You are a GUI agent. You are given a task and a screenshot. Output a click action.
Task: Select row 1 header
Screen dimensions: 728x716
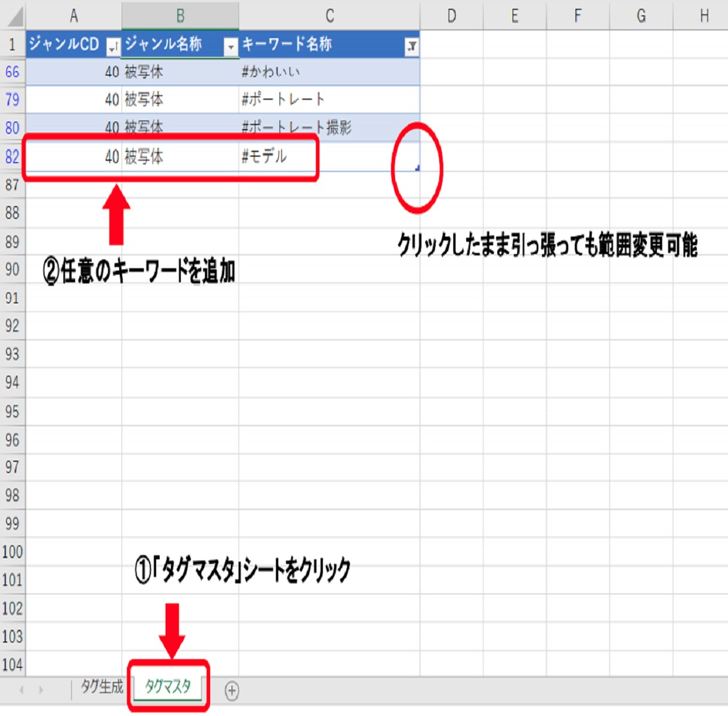tap(13, 44)
